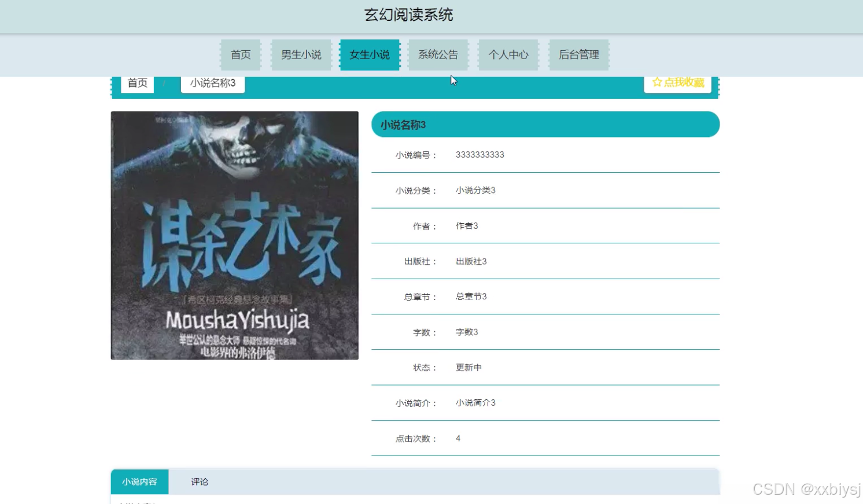
Task: Click the 玄幻阅读系统 site title
Action: tap(409, 14)
